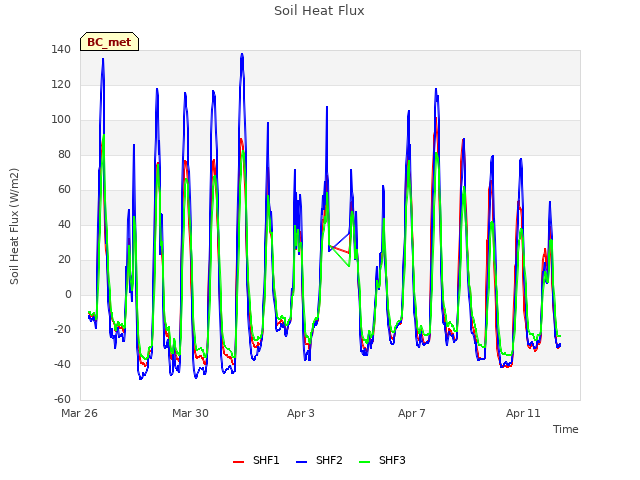Click the Apr 11 x-axis tick label
The width and height of the screenshot is (640, 480).
(x=523, y=413)
